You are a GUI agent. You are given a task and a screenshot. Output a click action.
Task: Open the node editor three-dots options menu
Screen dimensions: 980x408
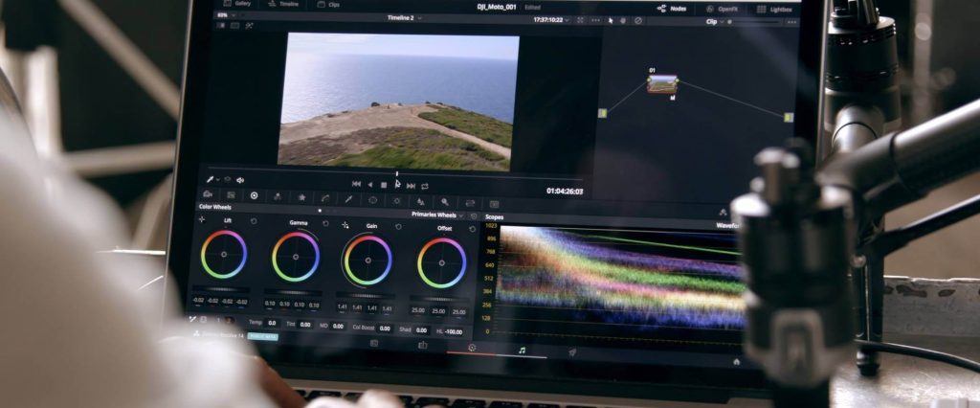pos(791,22)
